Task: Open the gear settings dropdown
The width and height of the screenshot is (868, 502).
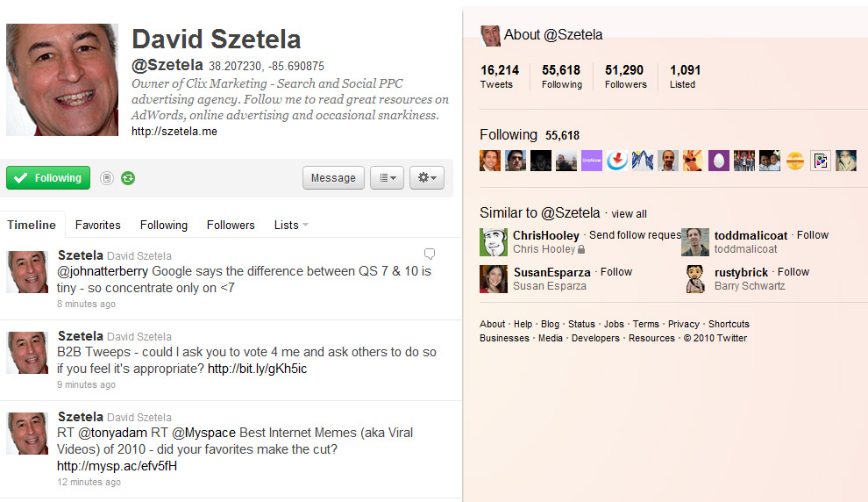Action: coord(427,178)
